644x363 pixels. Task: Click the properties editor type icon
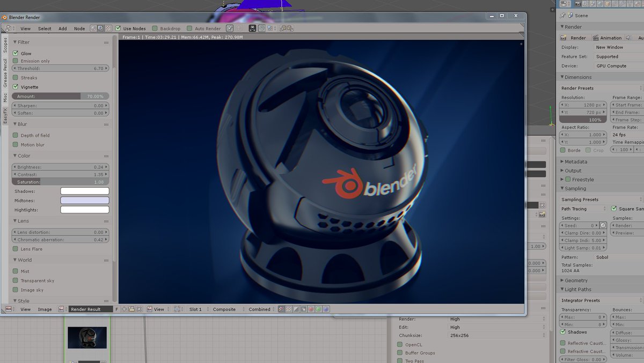point(564,4)
